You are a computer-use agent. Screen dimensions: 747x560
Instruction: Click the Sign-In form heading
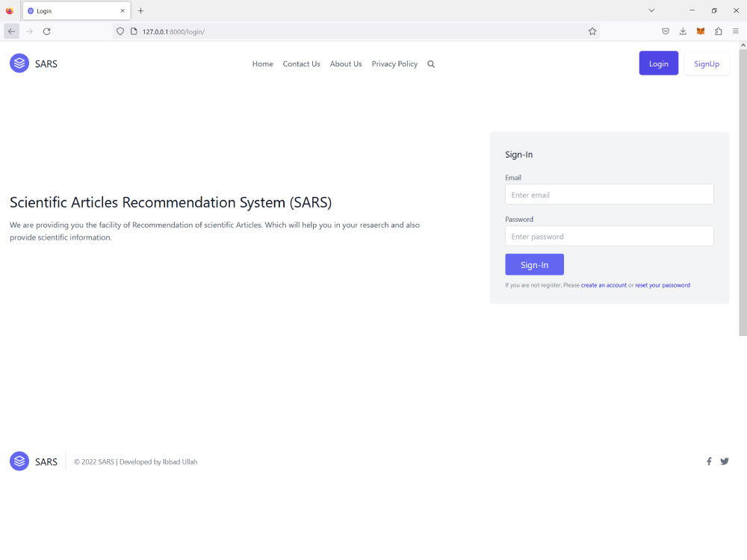519,155
